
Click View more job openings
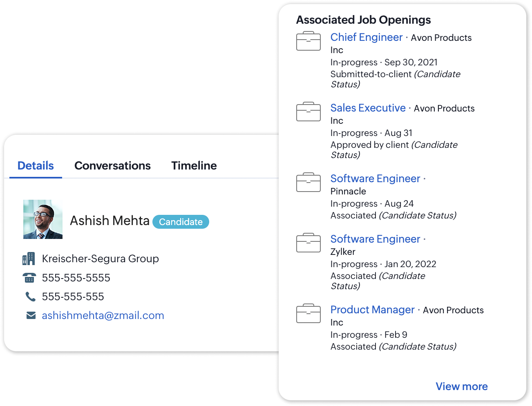[461, 386]
